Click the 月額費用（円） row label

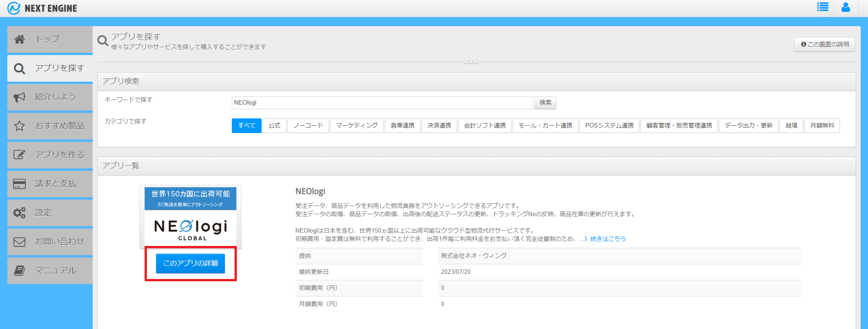(x=359, y=304)
